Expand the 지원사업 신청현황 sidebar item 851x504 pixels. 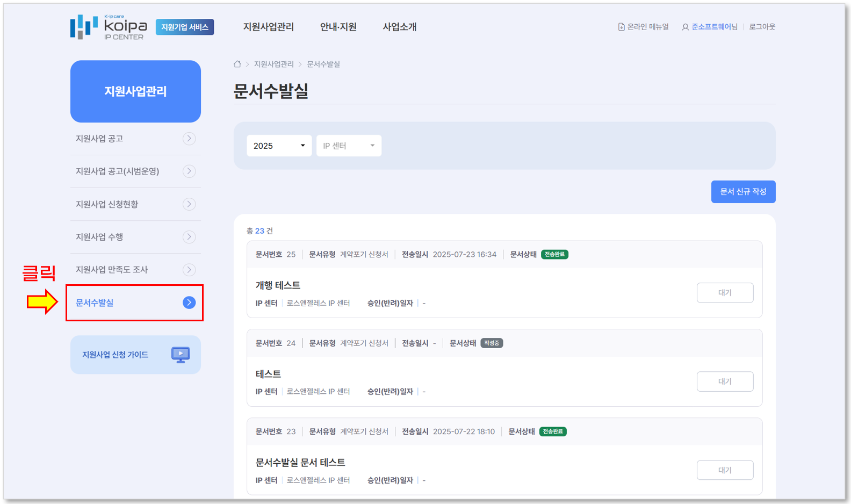(x=107, y=204)
